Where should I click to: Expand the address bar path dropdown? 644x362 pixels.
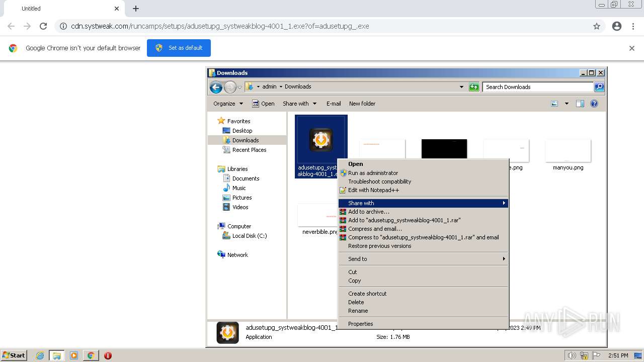tap(461, 87)
